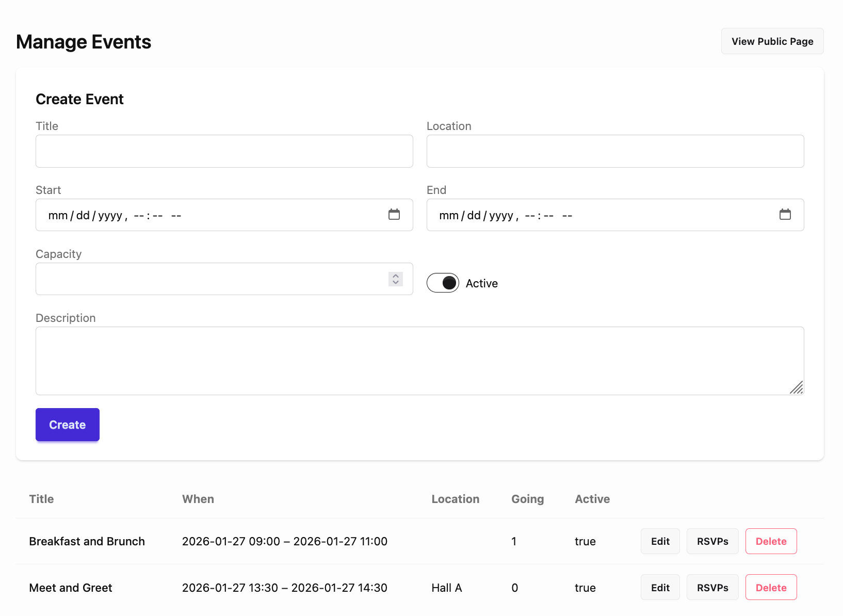Viewport: 843px width, 616px height.
Task: Focus the Title input field
Action: (224, 151)
